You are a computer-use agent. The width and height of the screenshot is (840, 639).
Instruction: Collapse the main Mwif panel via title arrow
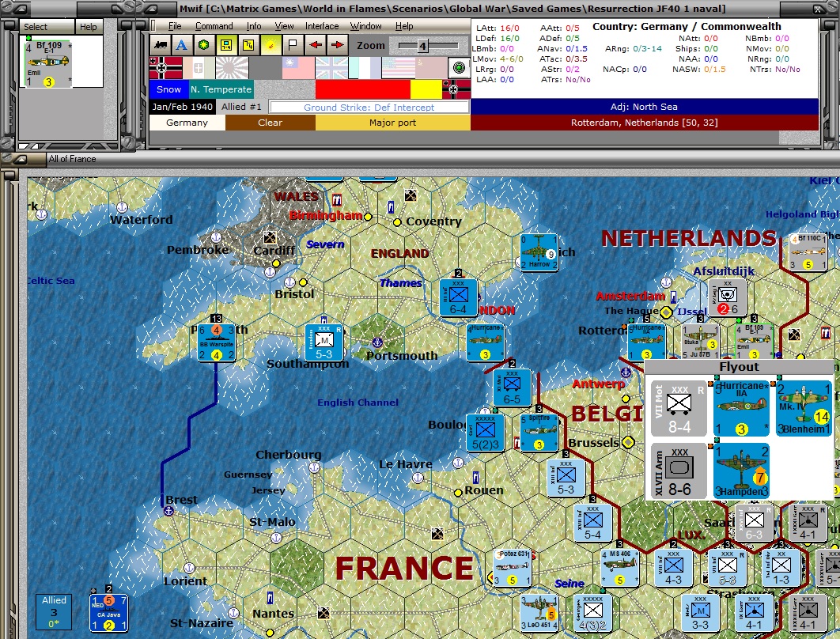click(151, 9)
